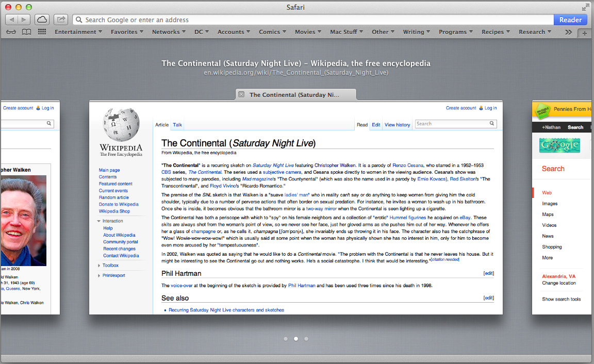Show bookmarks with the open book icon
Viewport: 594px width, 364px height.
tap(26, 32)
